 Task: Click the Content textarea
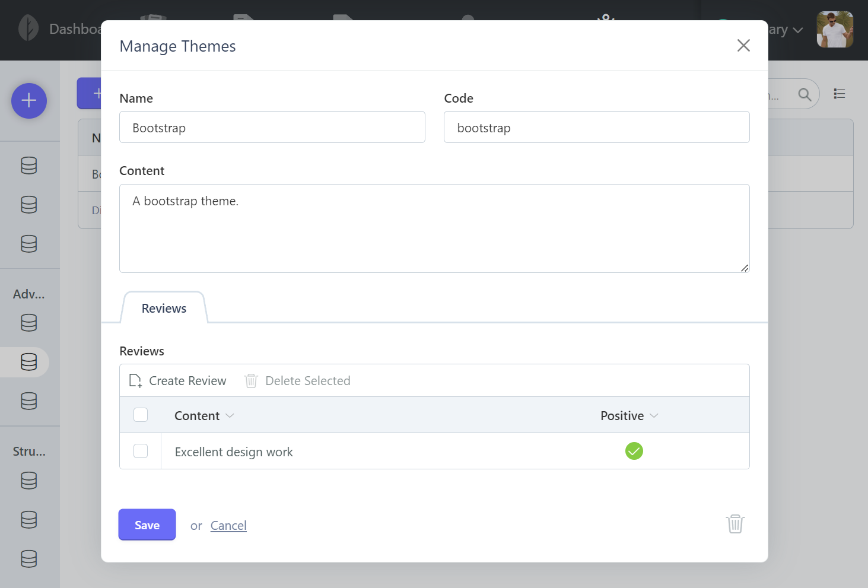click(434, 228)
